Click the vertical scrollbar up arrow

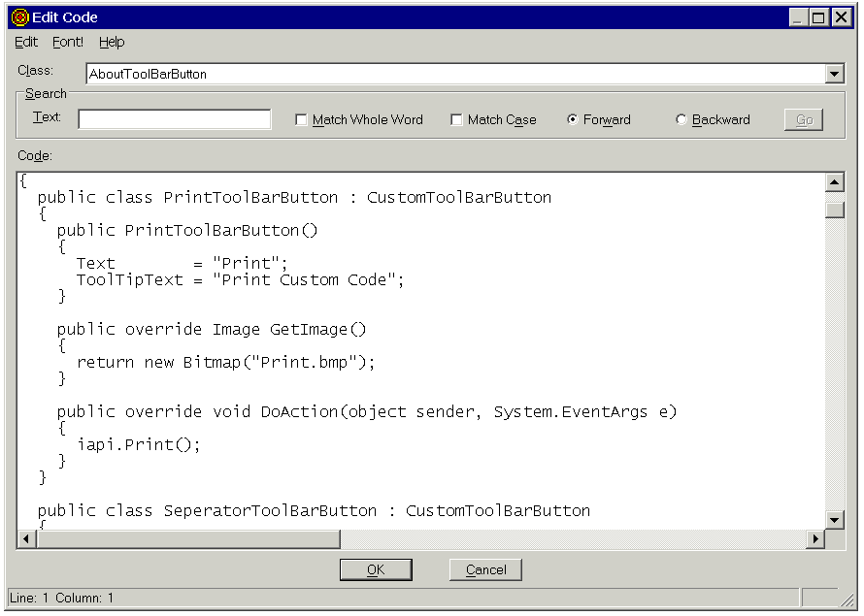[835, 182]
